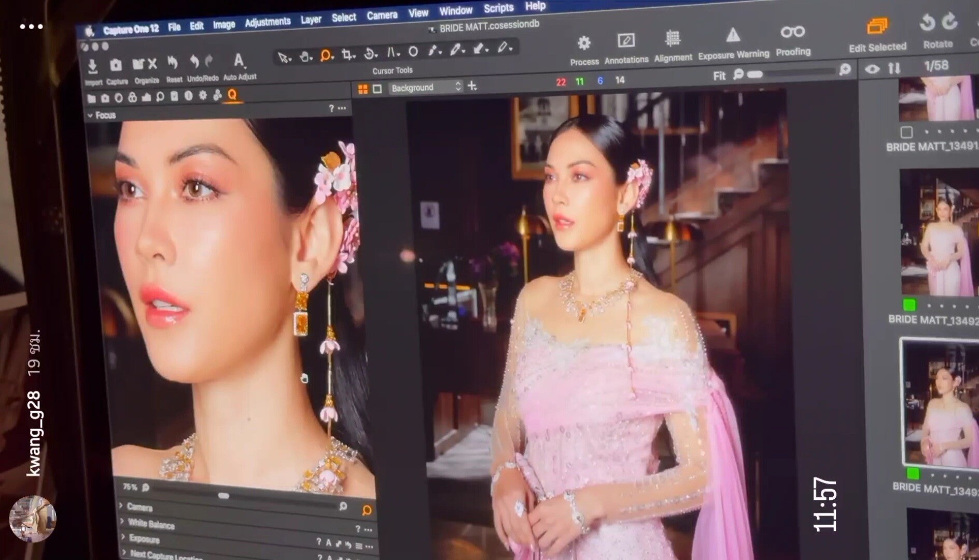Toggle Annotations visibility
This screenshot has width=979, height=560.
point(626,41)
